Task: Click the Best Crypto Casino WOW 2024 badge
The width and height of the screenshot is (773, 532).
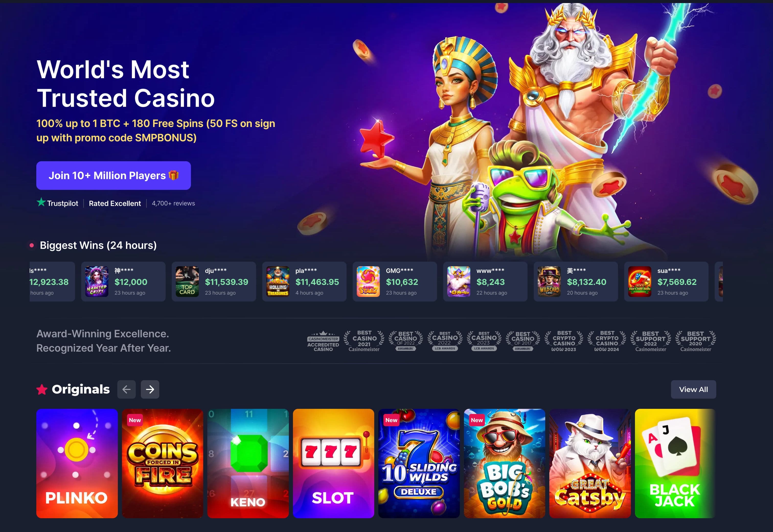Action: [x=607, y=341]
